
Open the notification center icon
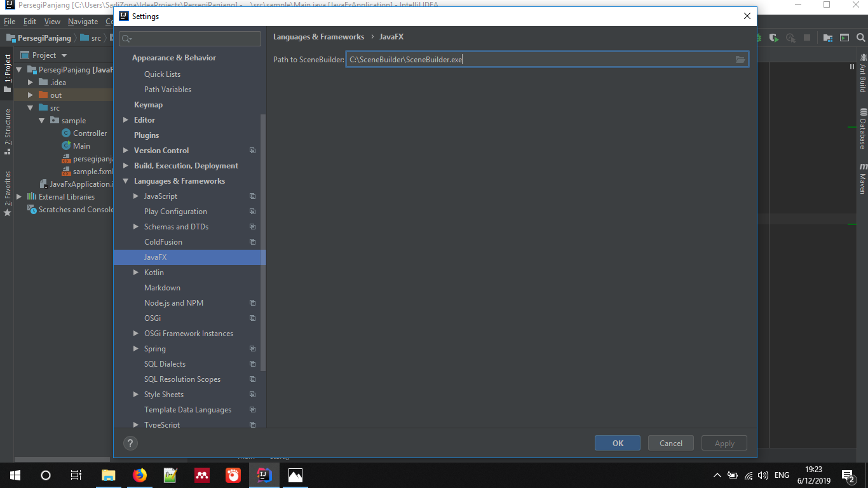848,475
